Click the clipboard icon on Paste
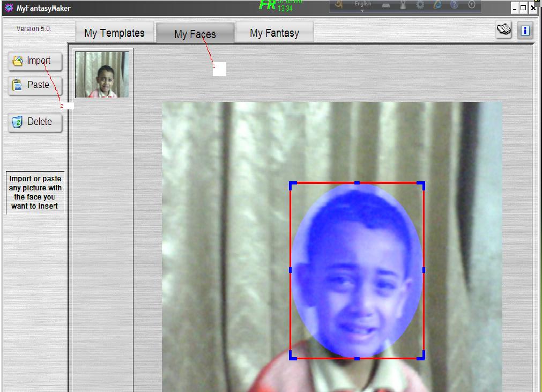Viewport: 542px width, 392px height. click(17, 85)
